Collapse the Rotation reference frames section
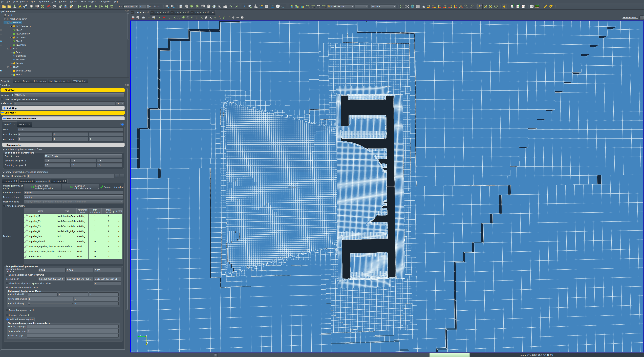The height and width of the screenshot is (357, 644). [x=63, y=119]
